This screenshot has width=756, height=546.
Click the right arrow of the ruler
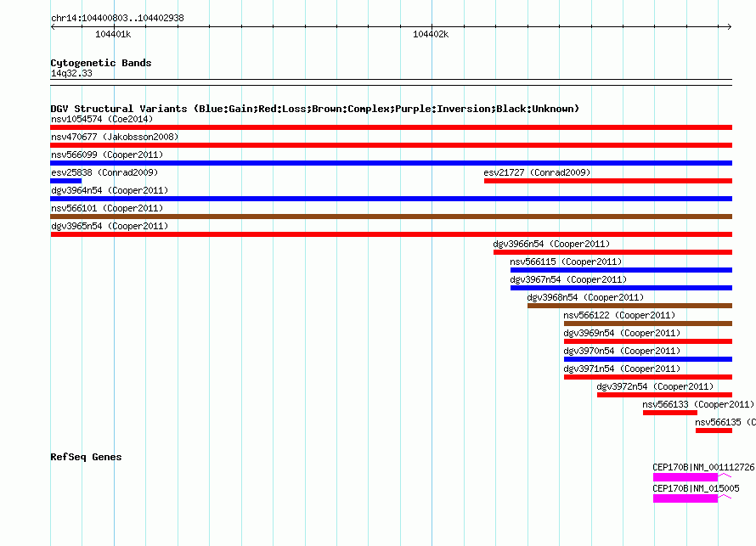(730, 26)
